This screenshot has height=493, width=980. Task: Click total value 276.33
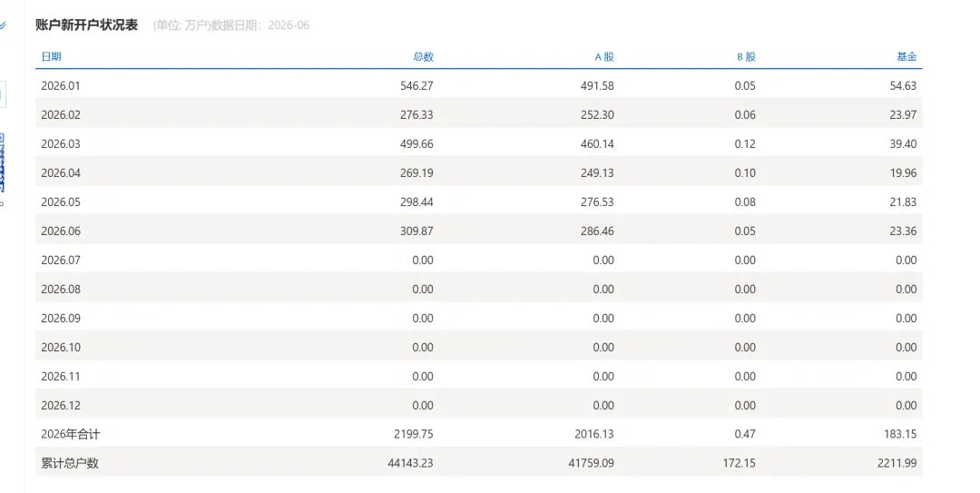416,114
